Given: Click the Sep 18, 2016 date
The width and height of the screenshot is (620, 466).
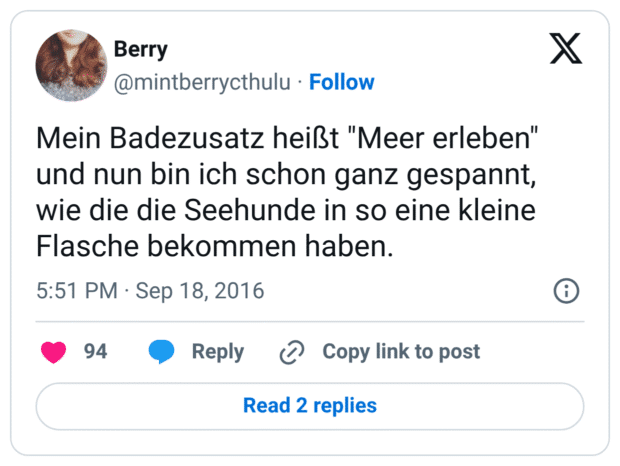Looking at the screenshot, I should coord(199,291).
